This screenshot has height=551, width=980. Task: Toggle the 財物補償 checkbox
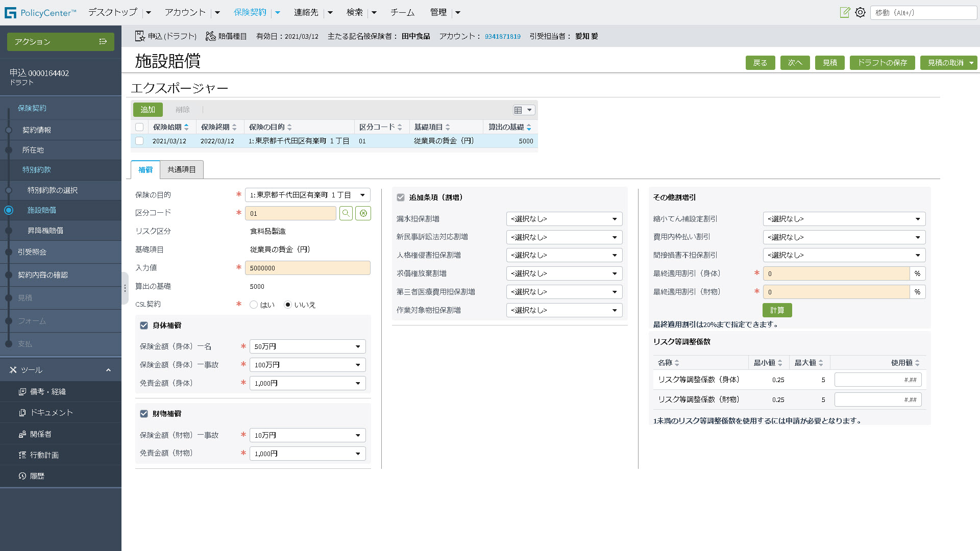[144, 414]
